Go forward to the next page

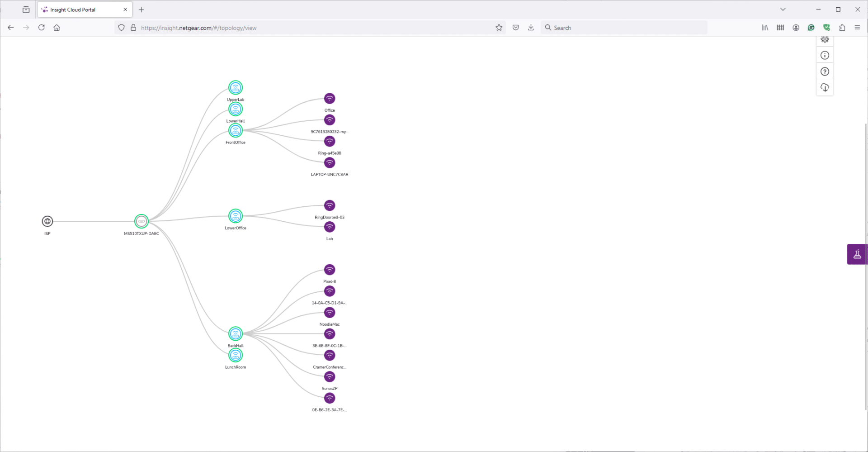[26, 28]
